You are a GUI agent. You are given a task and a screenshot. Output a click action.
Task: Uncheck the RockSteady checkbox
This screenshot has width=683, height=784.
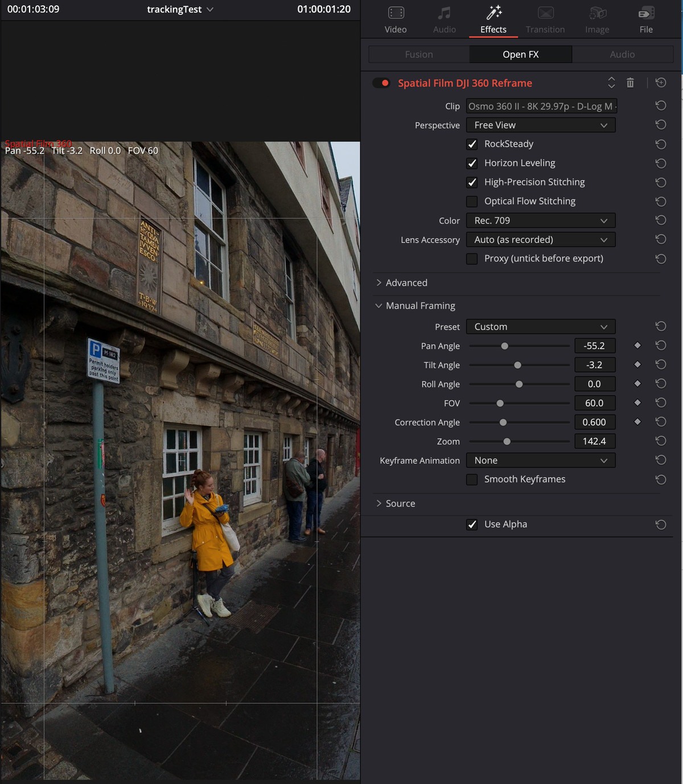(x=472, y=144)
